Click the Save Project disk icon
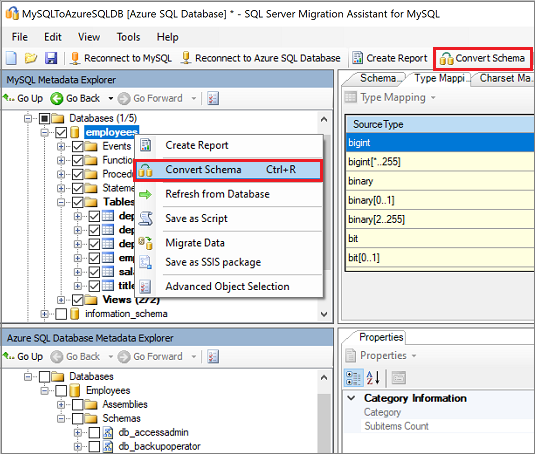535x454 pixels. [51, 58]
